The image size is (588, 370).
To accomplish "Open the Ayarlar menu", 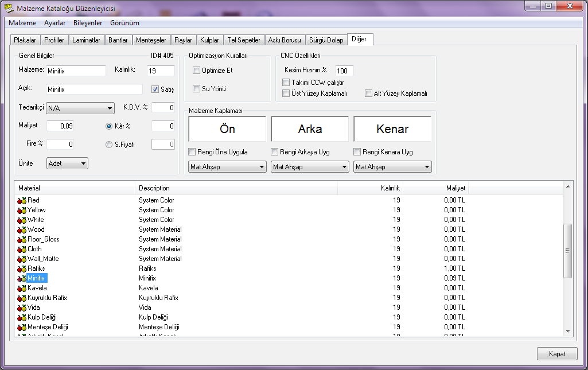I will click(x=54, y=23).
